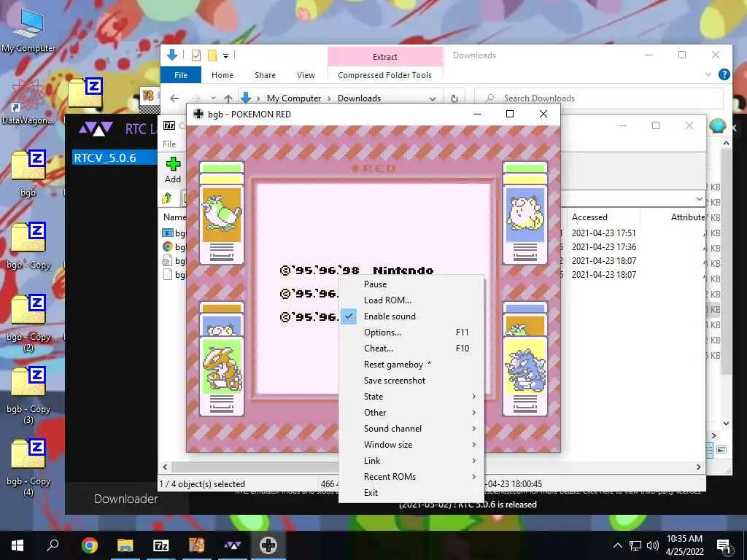Click the New folder quick access icon
Viewport: 747px width, 560px height.
point(212,55)
